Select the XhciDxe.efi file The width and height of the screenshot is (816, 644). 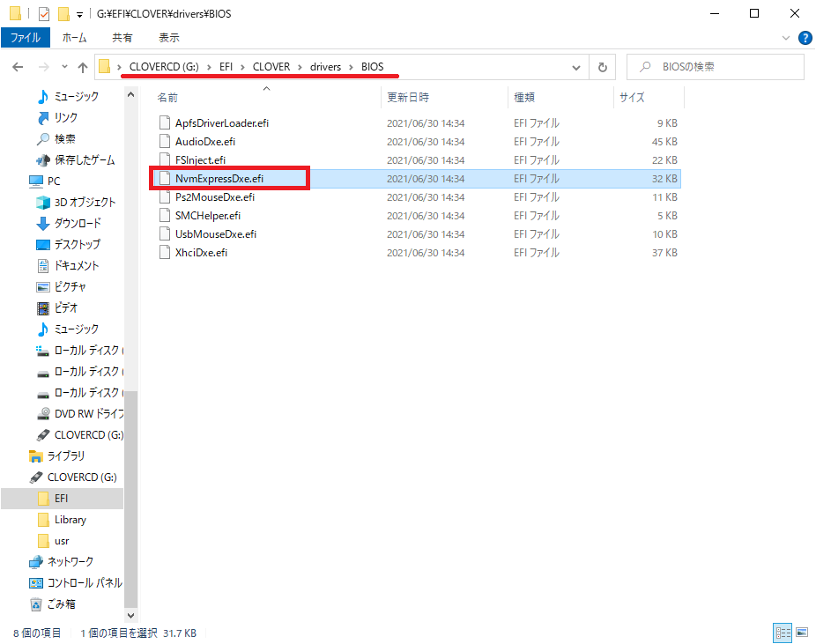click(201, 253)
